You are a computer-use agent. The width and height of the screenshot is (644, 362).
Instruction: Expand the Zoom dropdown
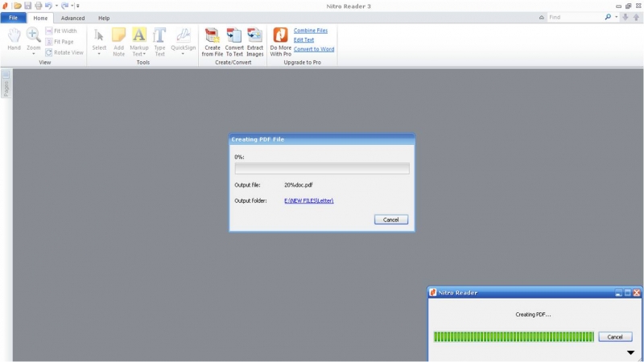[x=33, y=54]
